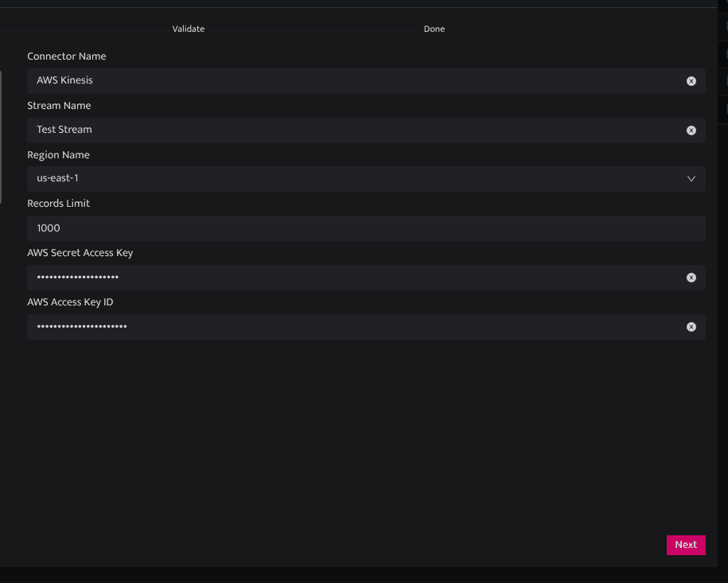Click the Region Name label
This screenshot has width=728, height=583.
pos(58,155)
